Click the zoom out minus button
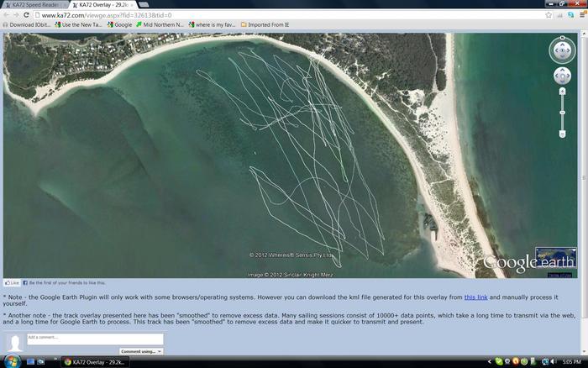 562,134
